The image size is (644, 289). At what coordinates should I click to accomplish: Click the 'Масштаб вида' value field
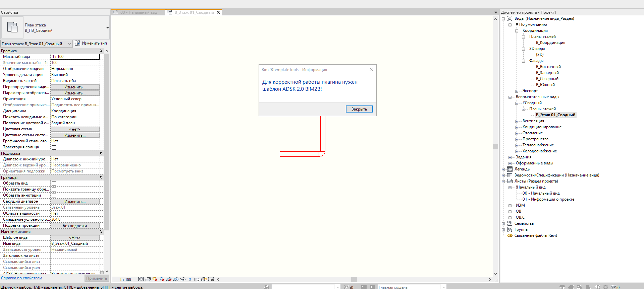75,57
